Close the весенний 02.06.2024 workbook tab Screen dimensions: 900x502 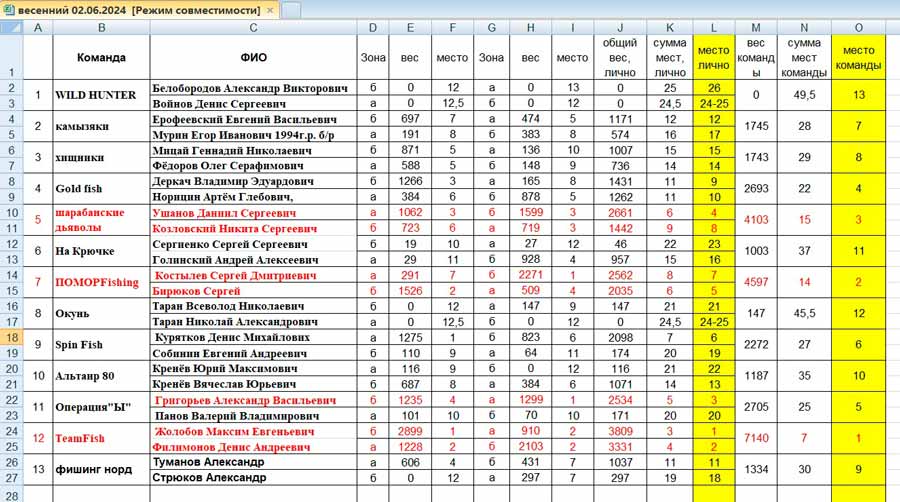pyautogui.click(x=270, y=10)
